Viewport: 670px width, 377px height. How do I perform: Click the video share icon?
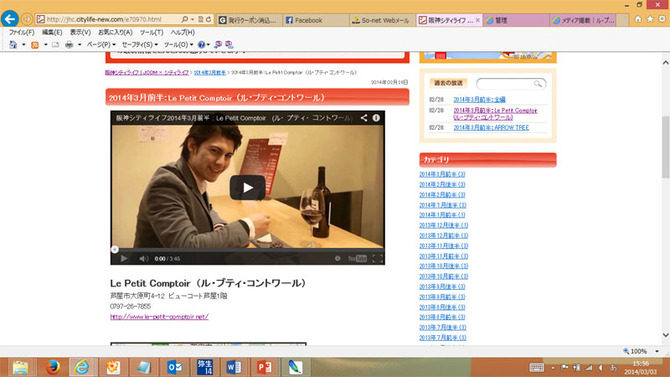364,118
